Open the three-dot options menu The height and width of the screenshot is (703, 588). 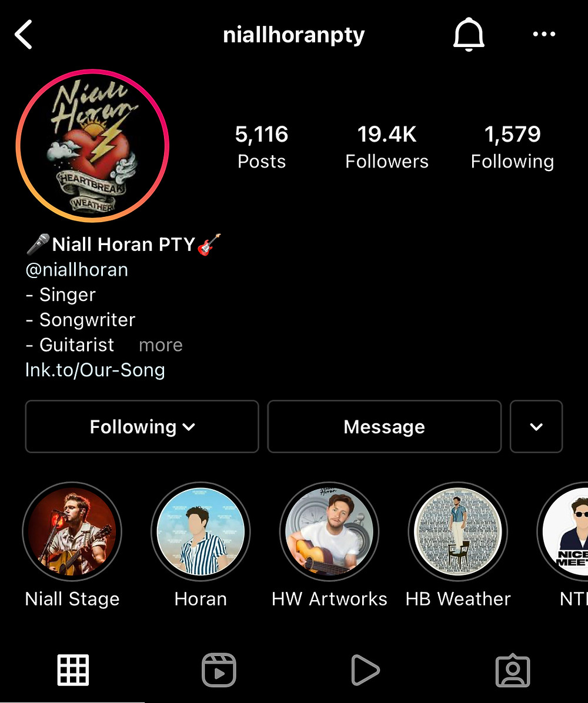544,34
